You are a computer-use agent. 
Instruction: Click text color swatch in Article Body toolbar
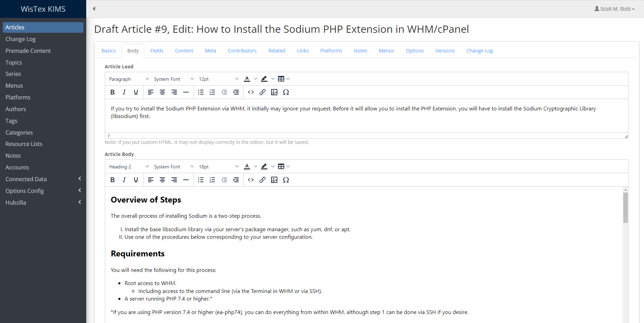247,167
